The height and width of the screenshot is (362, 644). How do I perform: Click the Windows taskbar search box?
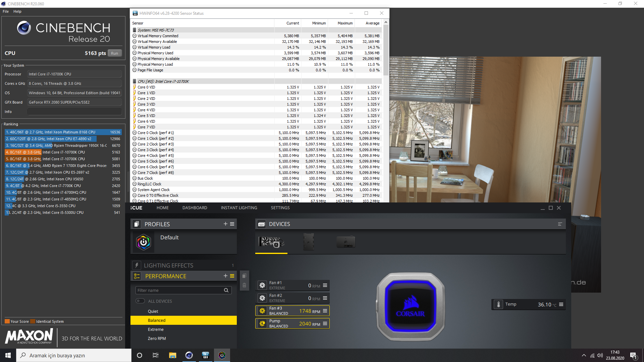[x=74, y=355]
